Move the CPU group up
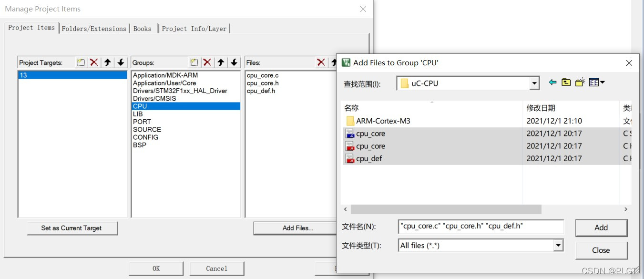This screenshot has height=279, width=644. pos(221,62)
